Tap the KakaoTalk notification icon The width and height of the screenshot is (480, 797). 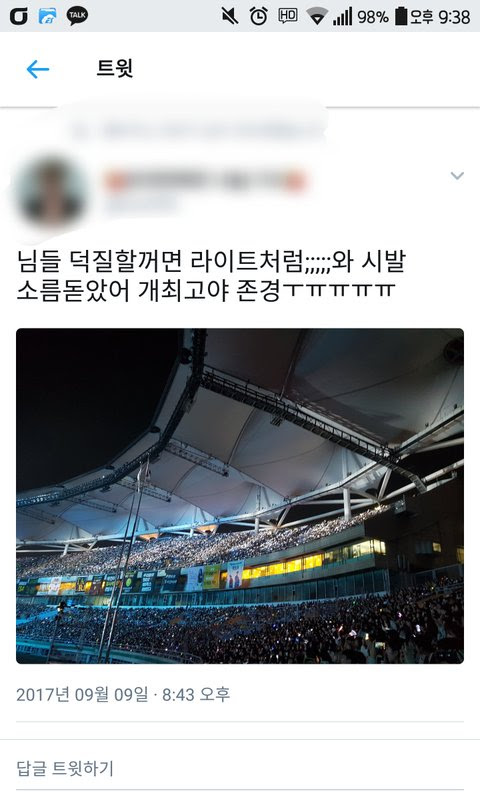[x=77, y=16]
